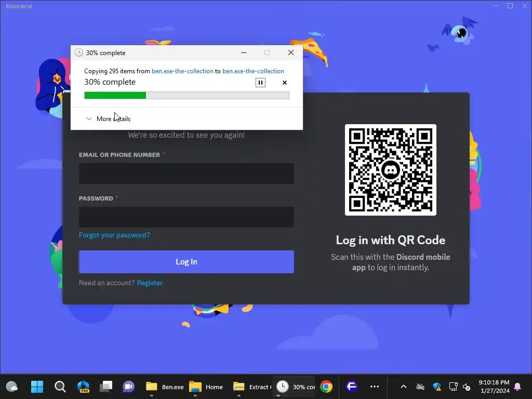This screenshot has height=399, width=532.
Task: Open source folder link ben.exe-the-collection
Action: pos(182,71)
